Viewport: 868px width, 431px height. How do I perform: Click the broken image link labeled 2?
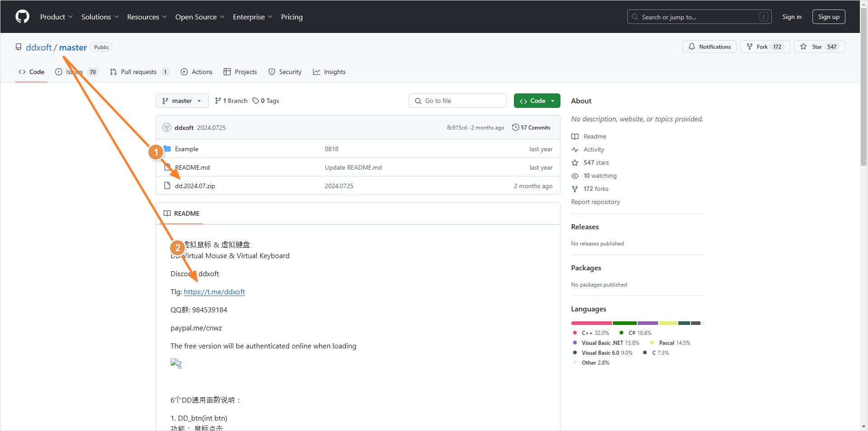pyautogui.click(x=176, y=364)
